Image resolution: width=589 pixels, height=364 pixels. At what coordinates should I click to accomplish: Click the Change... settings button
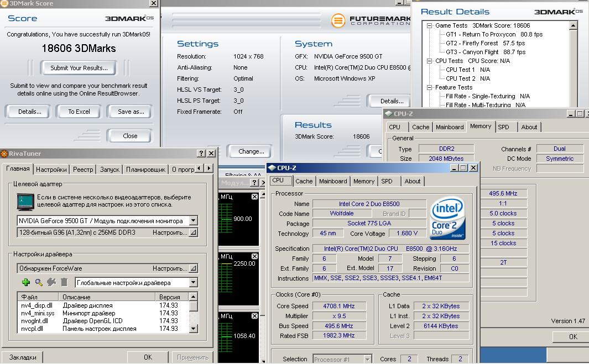[251, 151]
